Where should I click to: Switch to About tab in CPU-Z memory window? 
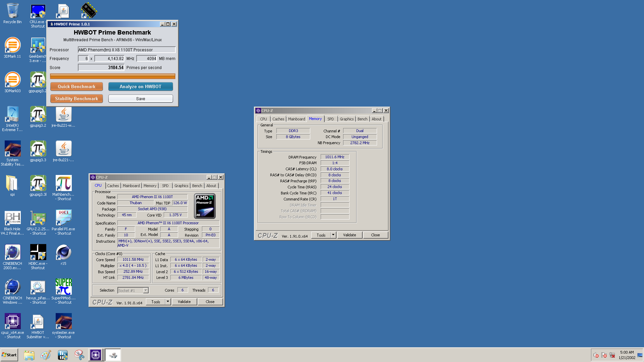(x=377, y=119)
